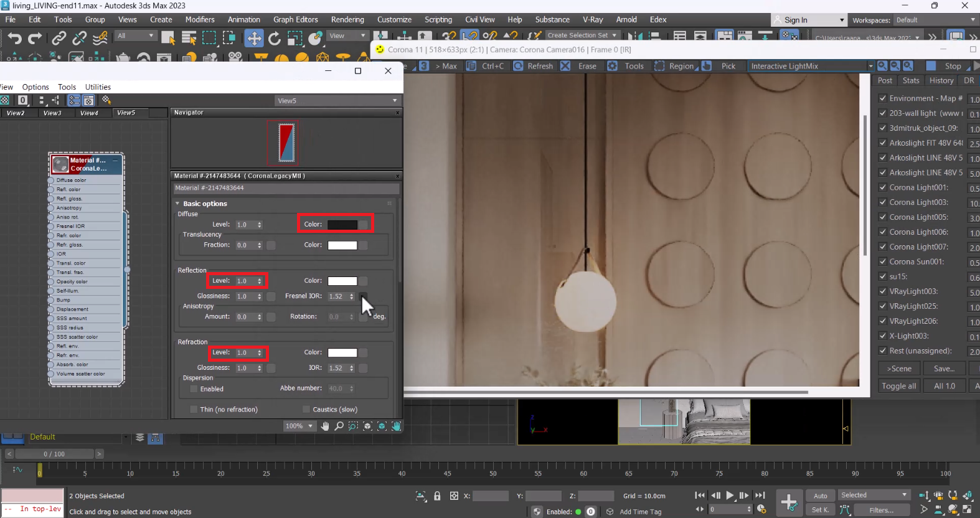This screenshot has width=980, height=518.
Task: Activate the Select and Rotate tool
Action: coord(274,39)
